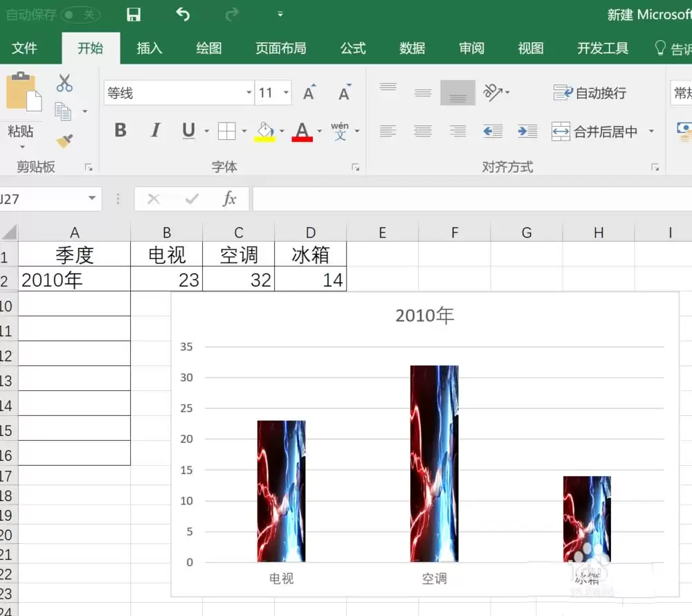Select the 空调 bar in the chart
This screenshot has height=616, width=692.
[435, 463]
